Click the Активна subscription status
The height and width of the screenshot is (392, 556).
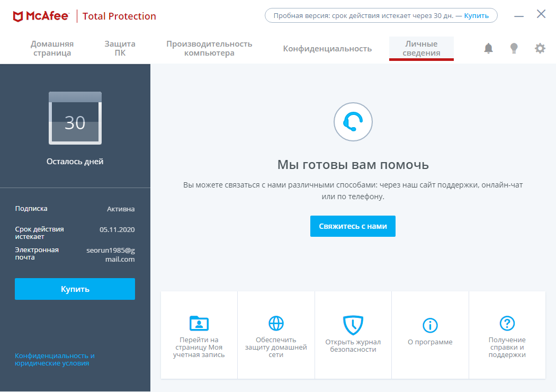pyautogui.click(x=121, y=209)
